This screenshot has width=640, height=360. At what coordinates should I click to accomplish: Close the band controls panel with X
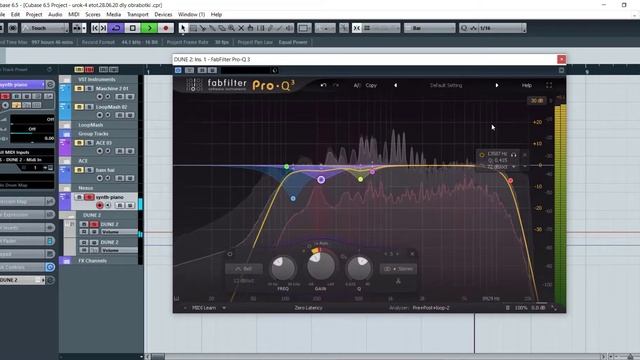point(412,254)
